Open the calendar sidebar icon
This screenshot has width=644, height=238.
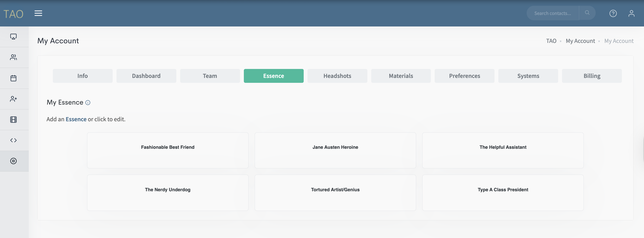point(13,78)
